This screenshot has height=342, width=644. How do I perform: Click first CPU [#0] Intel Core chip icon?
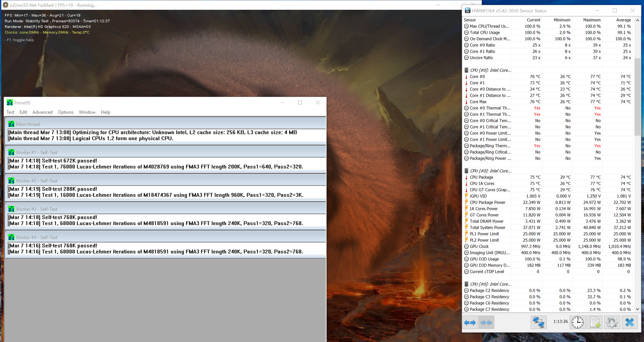point(466,70)
